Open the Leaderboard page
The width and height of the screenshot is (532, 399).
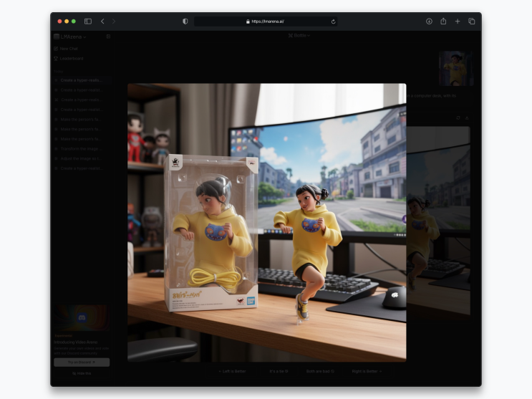(x=69, y=59)
